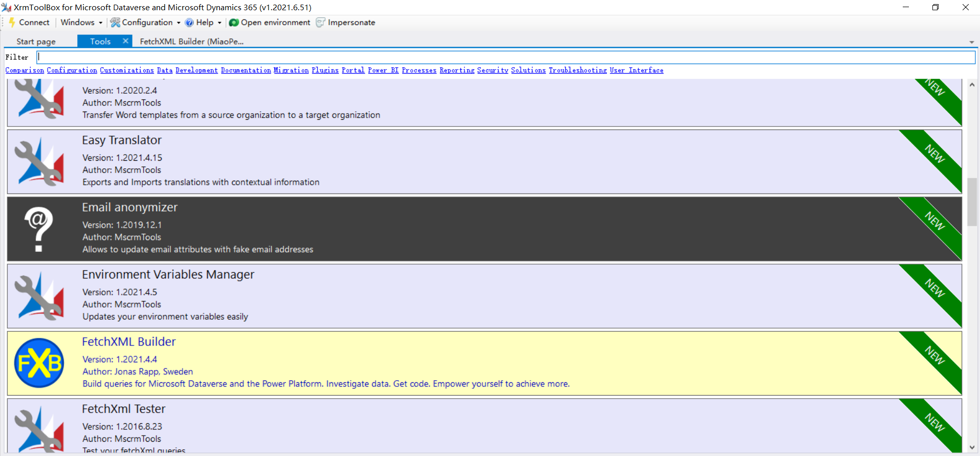
Task: Filter by Comparison category
Action: tap(25, 70)
